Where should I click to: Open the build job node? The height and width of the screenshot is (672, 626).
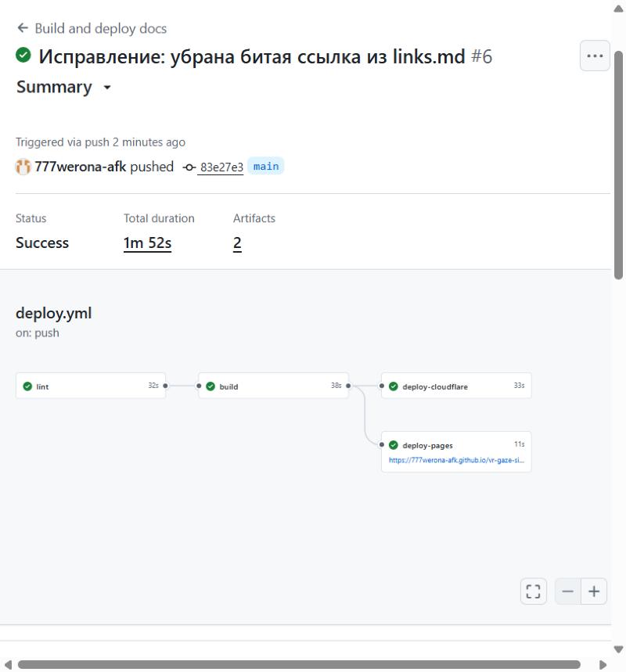pyautogui.click(x=274, y=386)
